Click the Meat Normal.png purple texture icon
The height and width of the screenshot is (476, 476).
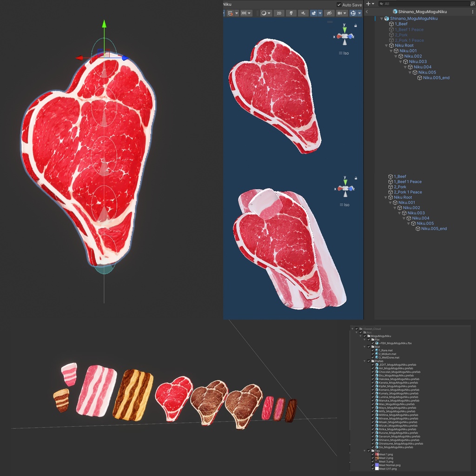coord(377,465)
